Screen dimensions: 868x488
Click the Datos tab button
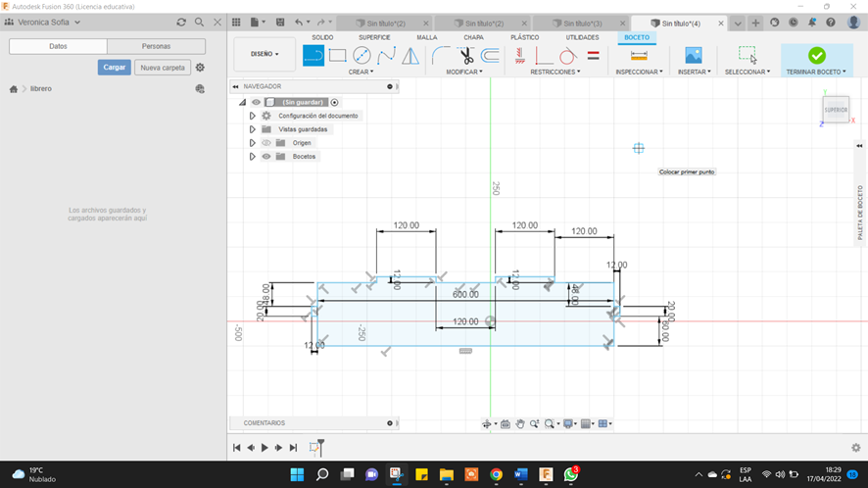(x=58, y=46)
